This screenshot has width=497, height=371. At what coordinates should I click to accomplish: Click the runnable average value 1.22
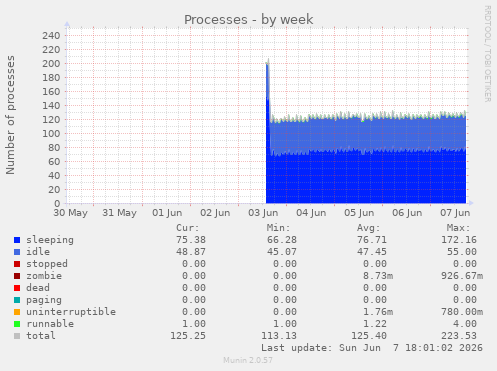(375, 324)
